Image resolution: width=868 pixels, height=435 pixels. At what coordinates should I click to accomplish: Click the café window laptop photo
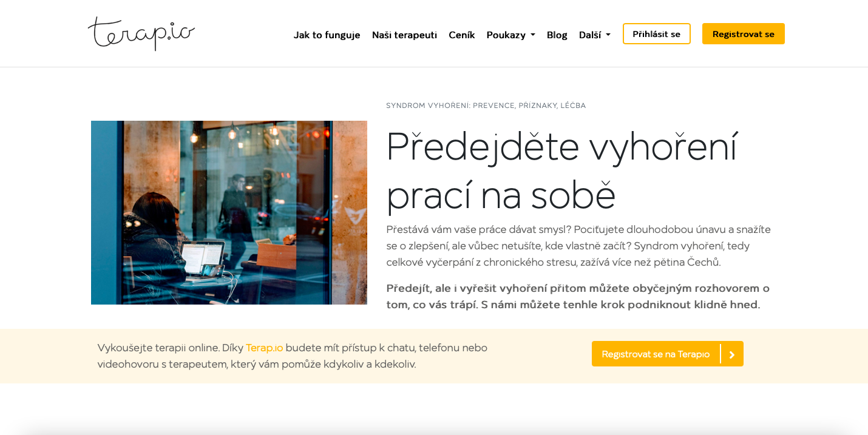229,212
